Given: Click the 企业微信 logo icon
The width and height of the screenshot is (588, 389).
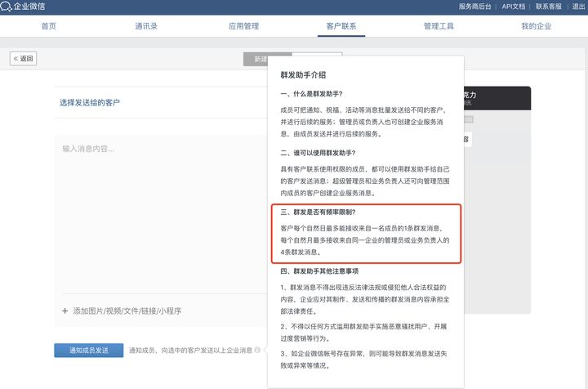Looking at the screenshot, I should (x=6, y=6).
